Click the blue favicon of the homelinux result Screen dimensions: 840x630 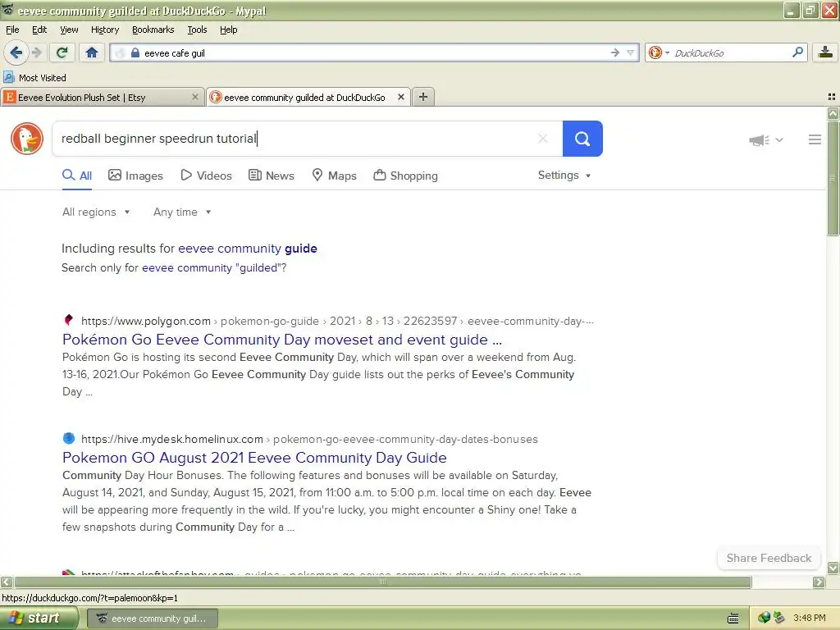coord(69,438)
